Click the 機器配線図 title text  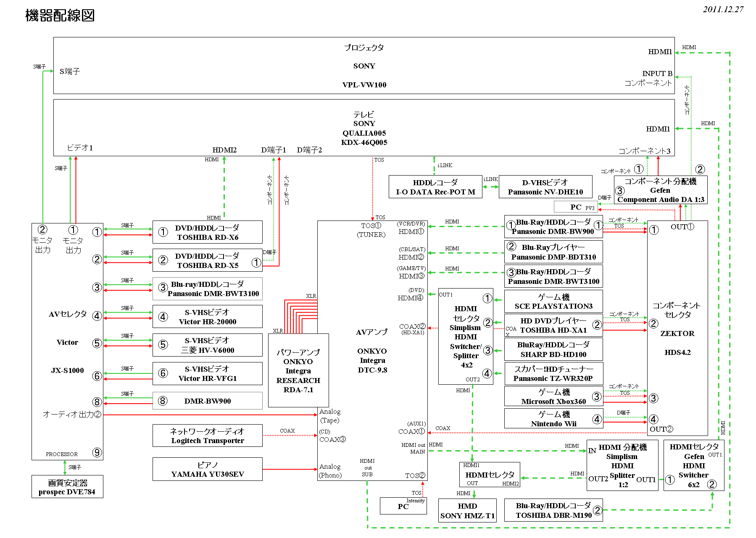pos(60,16)
